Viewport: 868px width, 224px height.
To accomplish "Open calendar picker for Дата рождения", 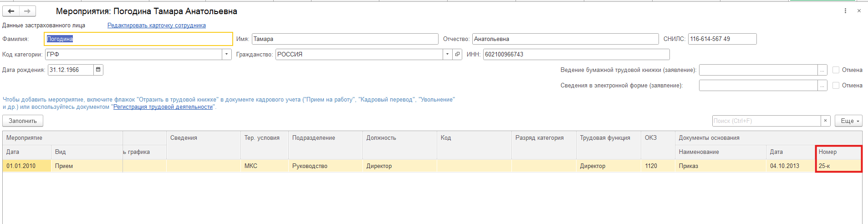I will [x=98, y=70].
